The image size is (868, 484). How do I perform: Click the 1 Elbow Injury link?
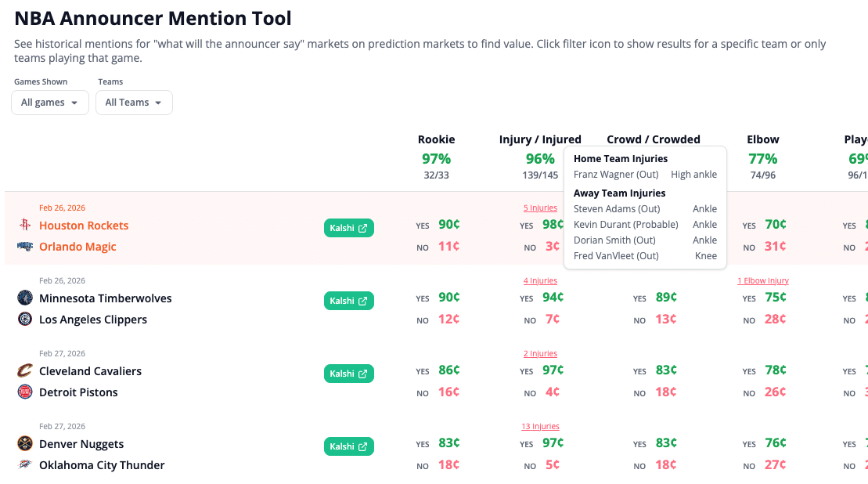point(763,280)
